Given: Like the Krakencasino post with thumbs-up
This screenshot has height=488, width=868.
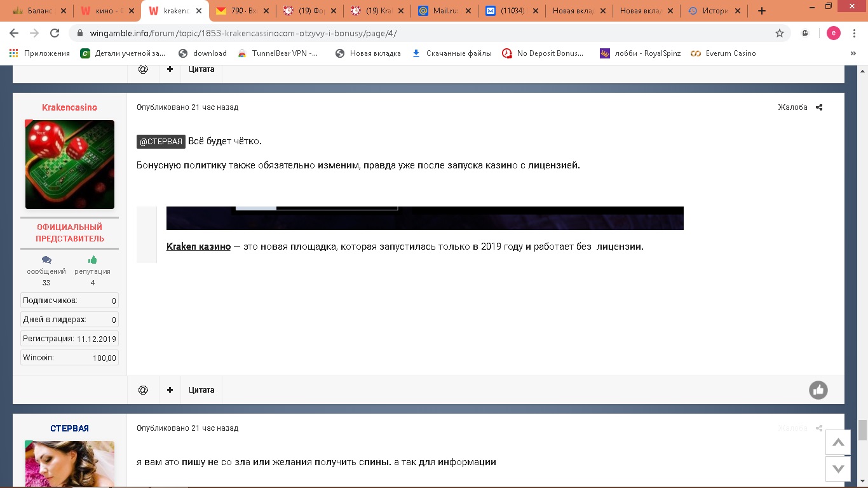Looking at the screenshot, I should tap(818, 390).
